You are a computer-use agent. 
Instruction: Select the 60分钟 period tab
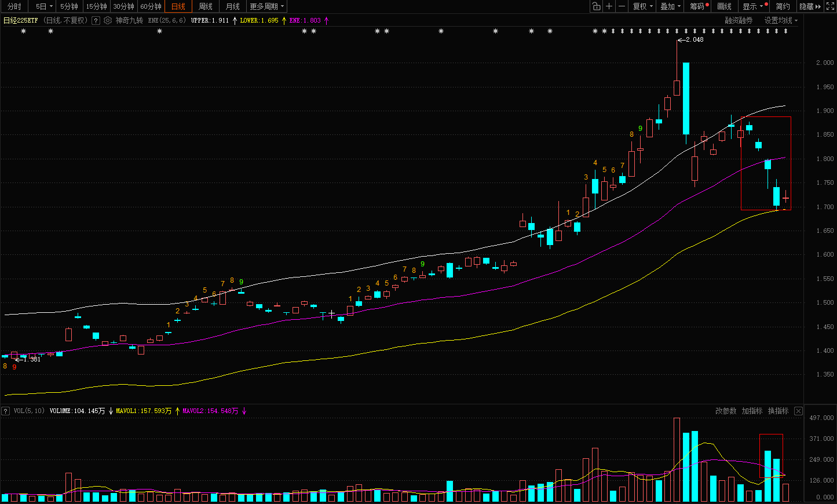point(151,6)
